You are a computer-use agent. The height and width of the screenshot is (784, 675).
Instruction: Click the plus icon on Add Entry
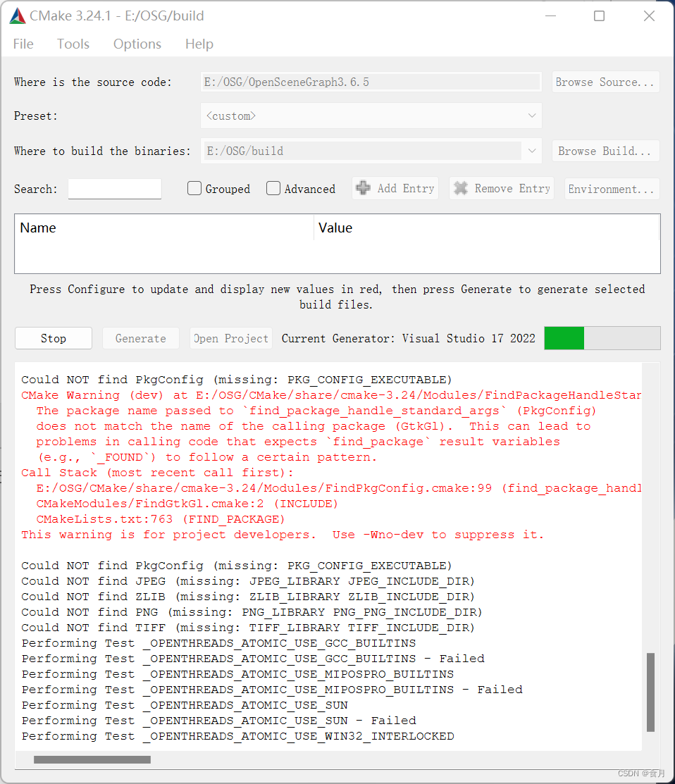[363, 188]
